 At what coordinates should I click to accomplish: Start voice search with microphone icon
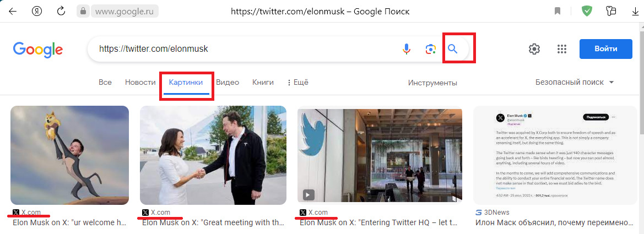(x=407, y=49)
